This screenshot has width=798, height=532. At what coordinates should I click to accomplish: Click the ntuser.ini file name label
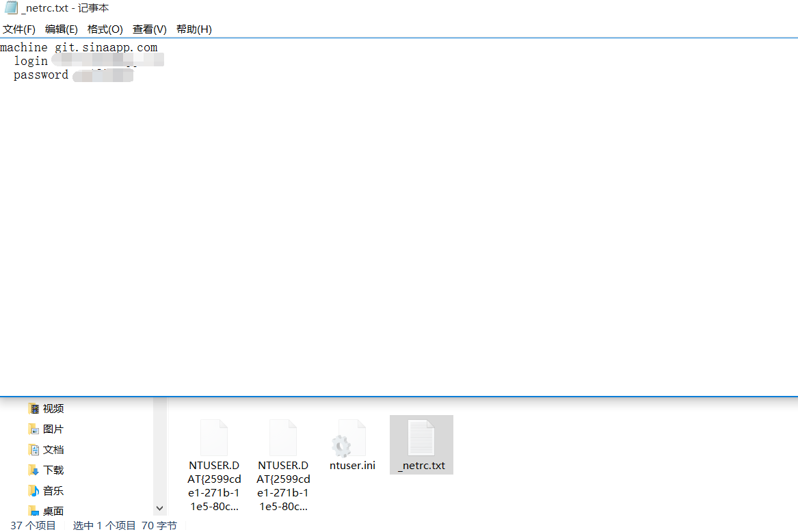[352, 466]
